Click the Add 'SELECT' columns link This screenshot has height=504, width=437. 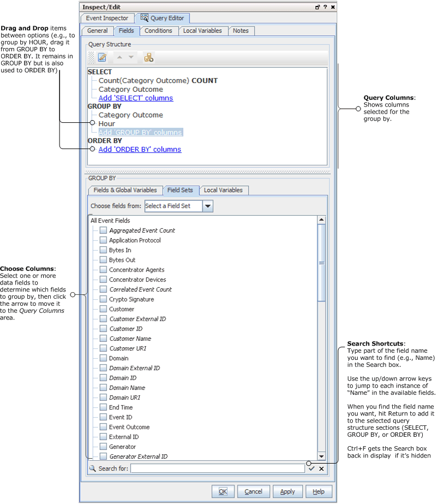point(135,98)
